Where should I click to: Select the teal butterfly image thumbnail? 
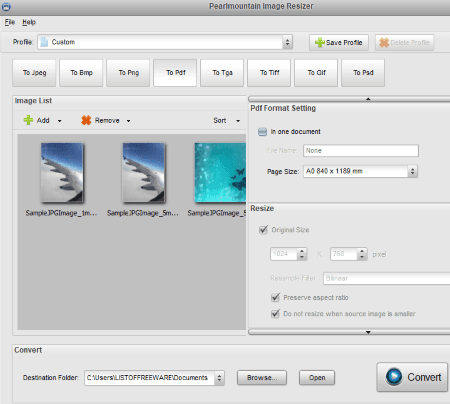(x=220, y=173)
